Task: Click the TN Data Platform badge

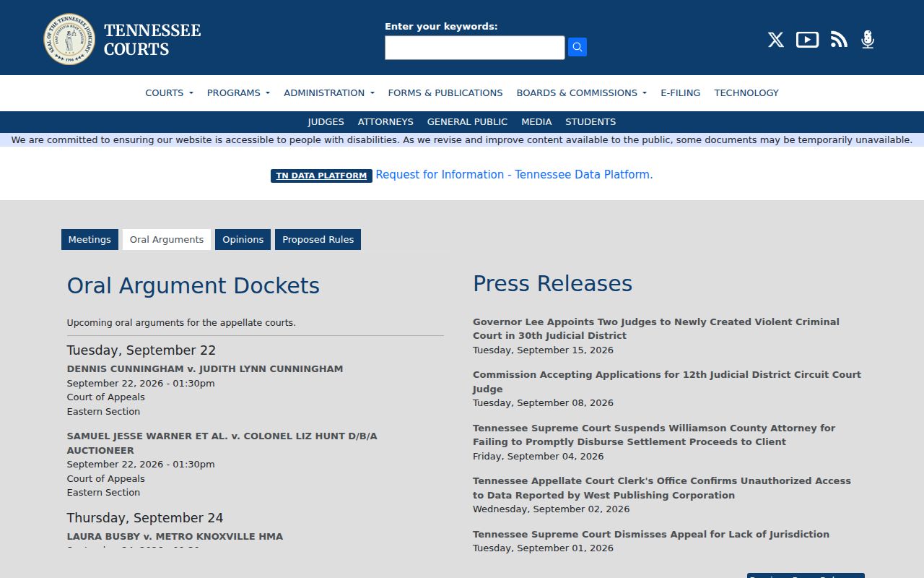Action: pos(321,176)
